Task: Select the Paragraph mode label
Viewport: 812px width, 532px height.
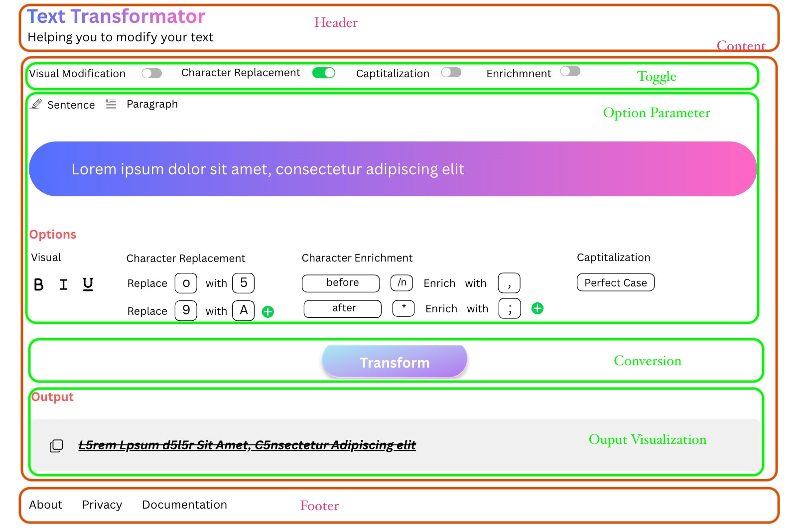Action: point(152,104)
